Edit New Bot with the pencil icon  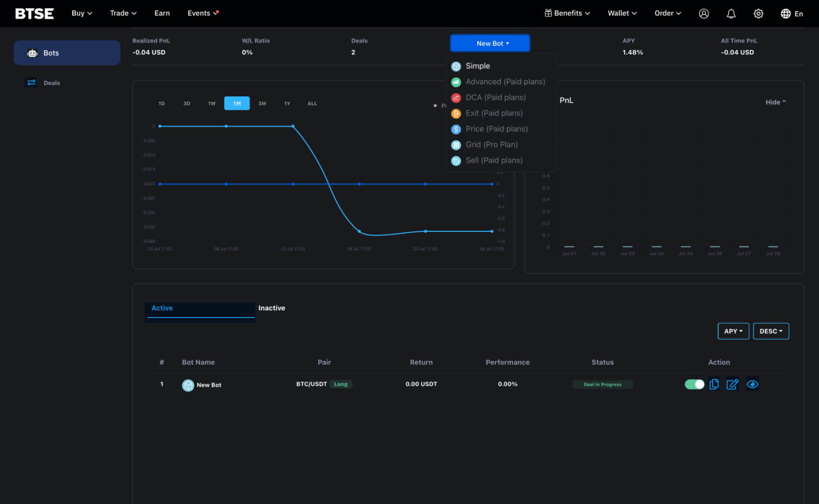pos(733,384)
